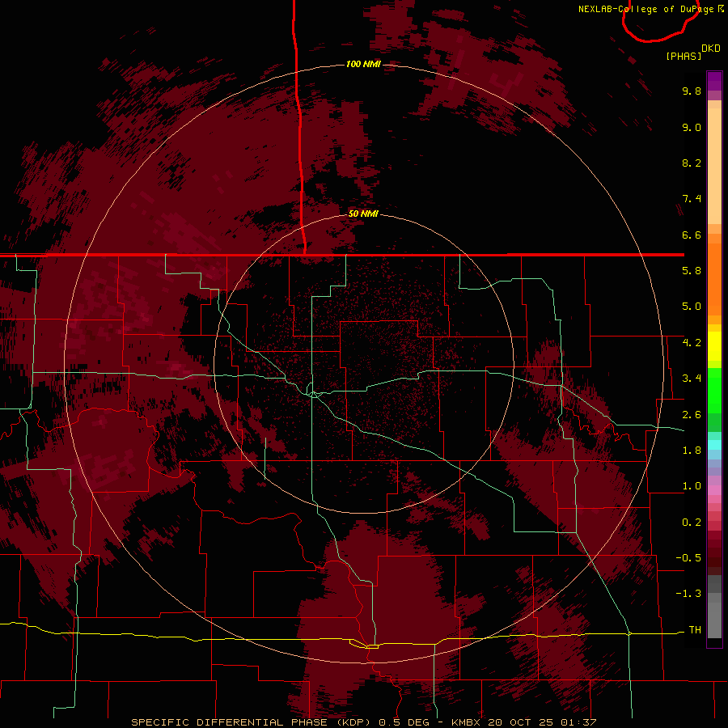Viewport: 728px width, 728px height.
Task: Select the 2.6 value on color scale
Action: [692, 415]
